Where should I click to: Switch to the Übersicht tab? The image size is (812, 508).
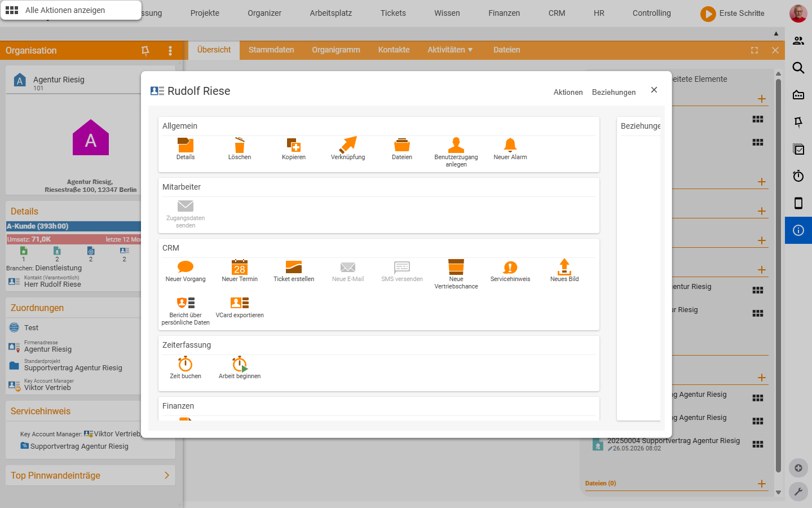tap(214, 50)
